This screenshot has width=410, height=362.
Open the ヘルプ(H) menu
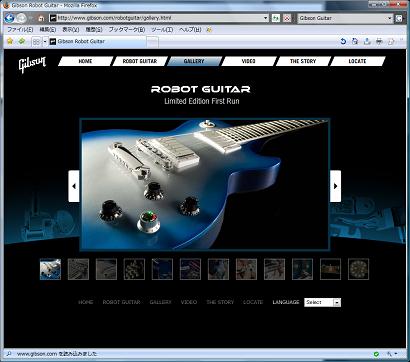pos(190,30)
